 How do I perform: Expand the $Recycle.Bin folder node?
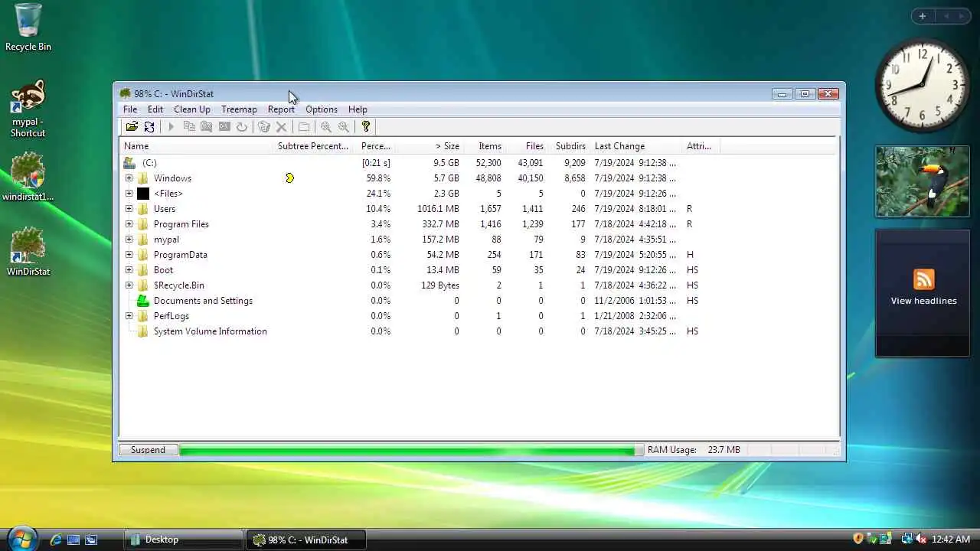(x=129, y=285)
